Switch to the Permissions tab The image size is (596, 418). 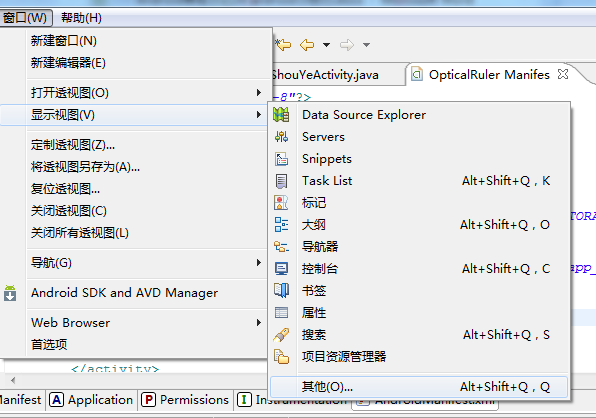(185, 400)
